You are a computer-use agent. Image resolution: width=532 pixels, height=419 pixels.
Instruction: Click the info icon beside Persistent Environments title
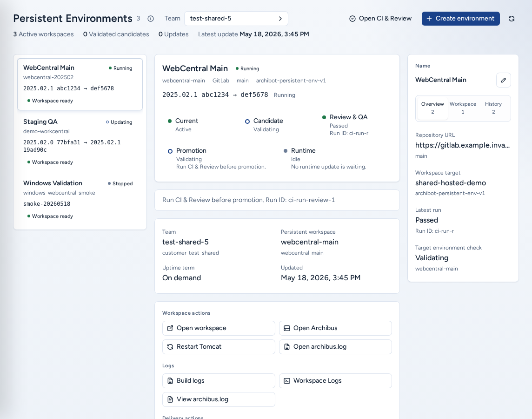point(151,19)
